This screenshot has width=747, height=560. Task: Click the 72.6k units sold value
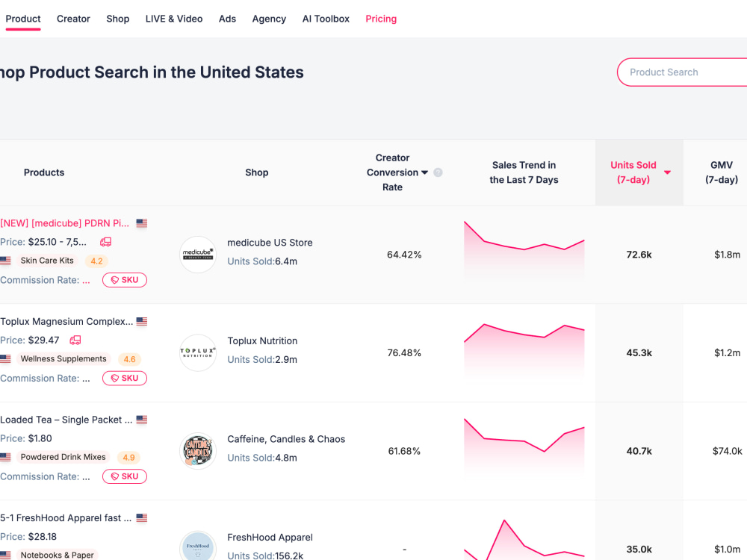pyautogui.click(x=639, y=255)
